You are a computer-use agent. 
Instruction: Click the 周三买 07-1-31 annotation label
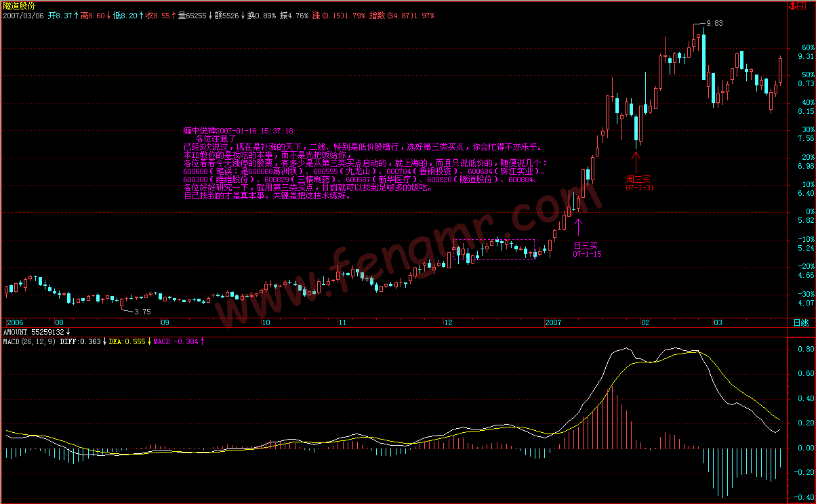pos(639,183)
